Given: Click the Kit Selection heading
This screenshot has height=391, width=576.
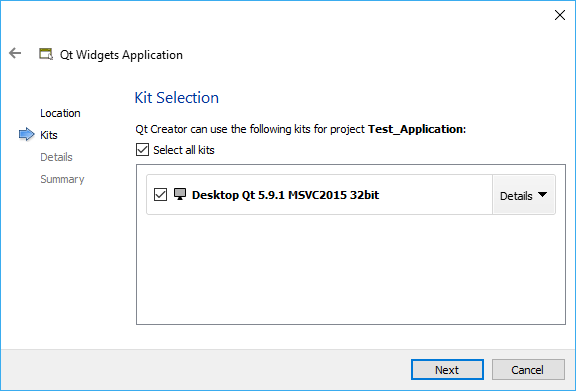Looking at the screenshot, I should click(x=177, y=98).
